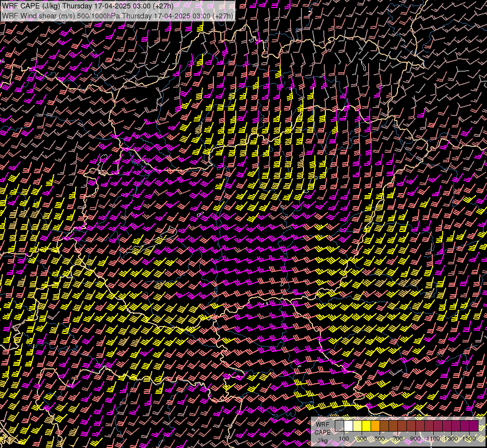Viewport: 487px width, 448px height.
Task: Click the legend value 1100
Action: 433,439
